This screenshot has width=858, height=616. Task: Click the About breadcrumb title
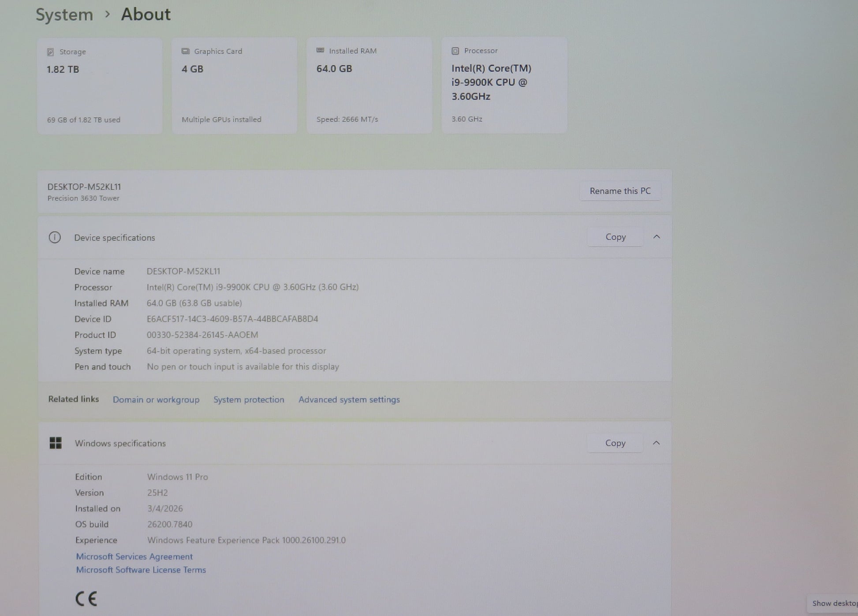(x=145, y=15)
